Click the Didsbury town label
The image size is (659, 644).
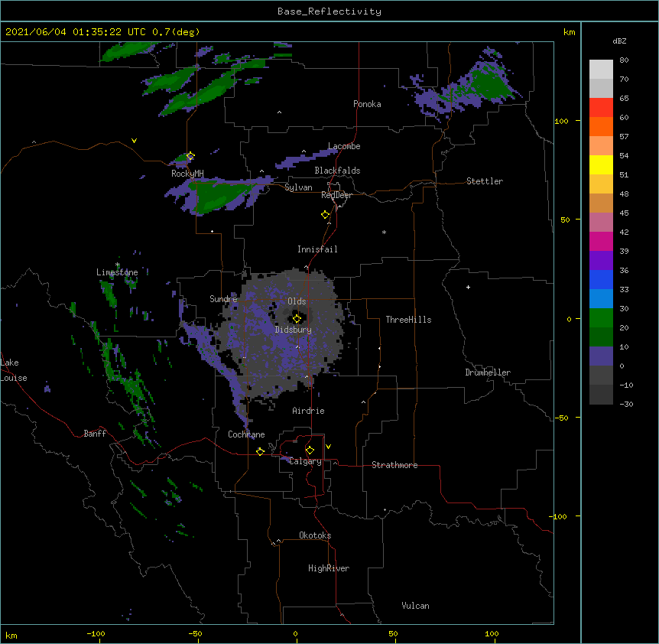tap(294, 330)
